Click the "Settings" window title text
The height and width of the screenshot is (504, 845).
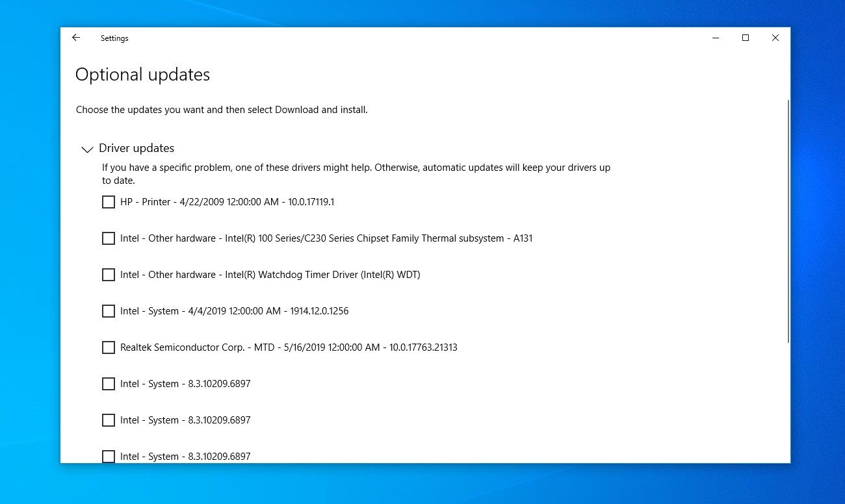point(114,38)
